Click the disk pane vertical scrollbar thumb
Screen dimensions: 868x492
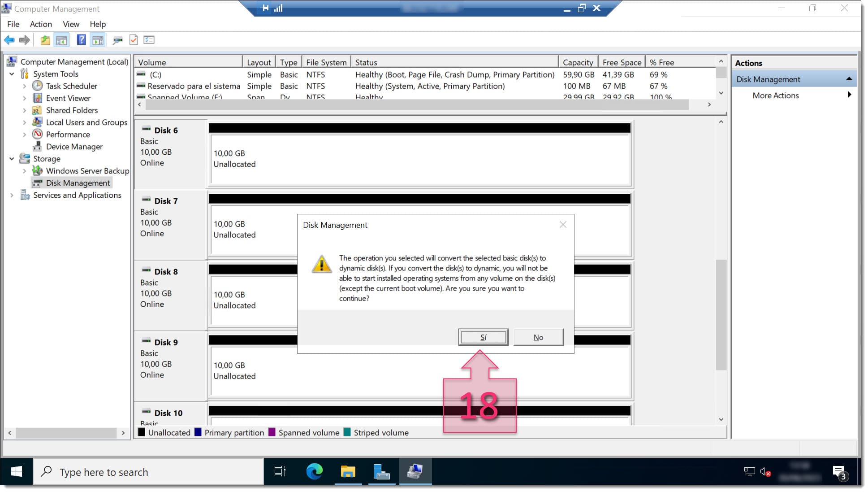(x=721, y=315)
